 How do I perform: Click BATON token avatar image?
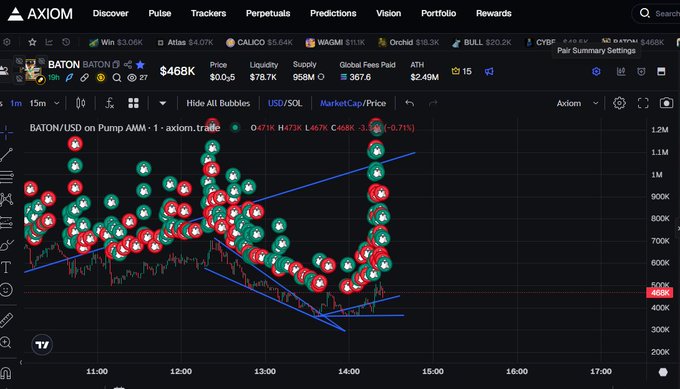[33, 70]
